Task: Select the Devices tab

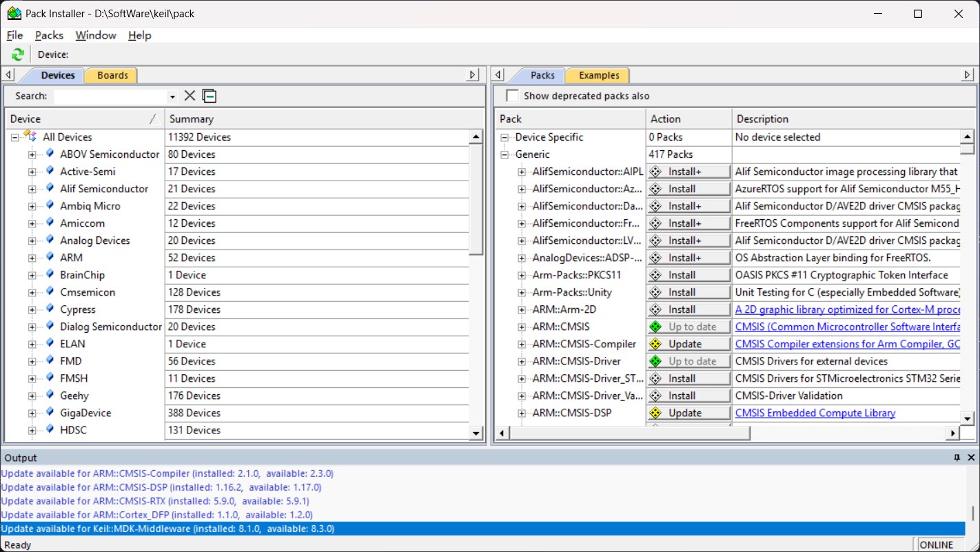Action: (58, 75)
